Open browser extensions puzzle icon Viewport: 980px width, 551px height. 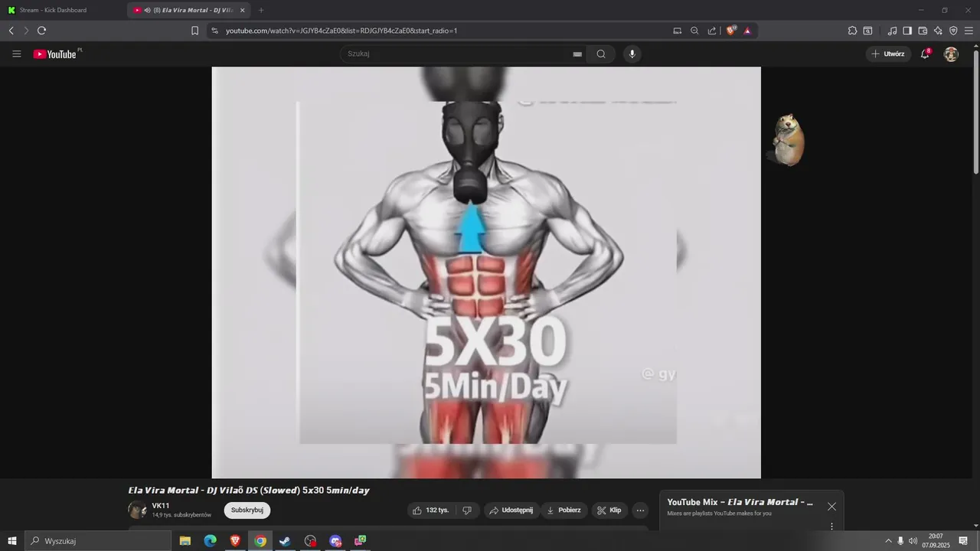pos(852,31)
